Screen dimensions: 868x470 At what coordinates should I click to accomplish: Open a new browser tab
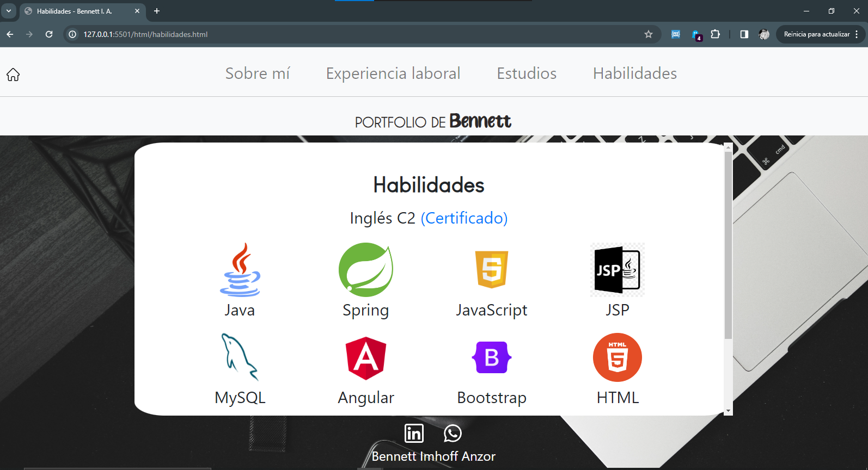(x=157, y=11)
